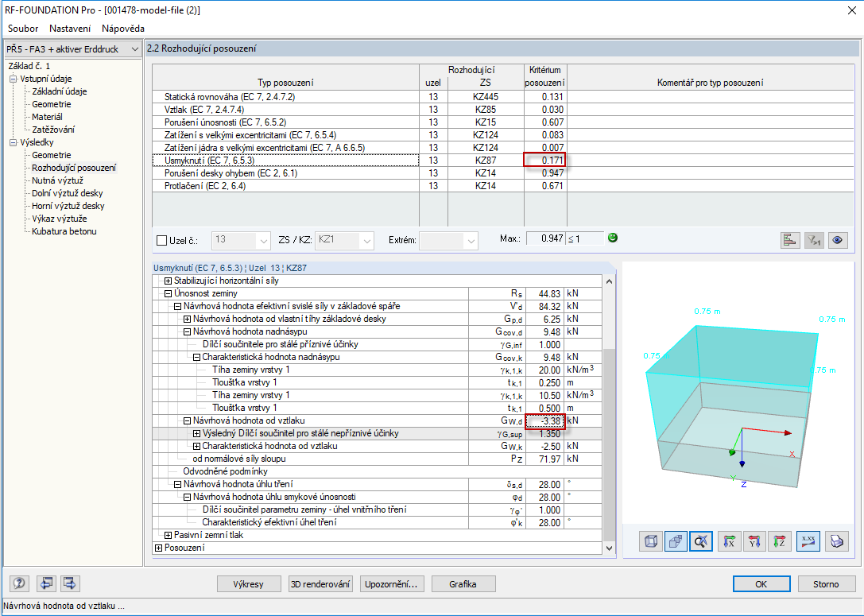The width and height of the screenshot is (864, 616).
Task: Print the graphic with printer icon
Action: click(836, 541)
